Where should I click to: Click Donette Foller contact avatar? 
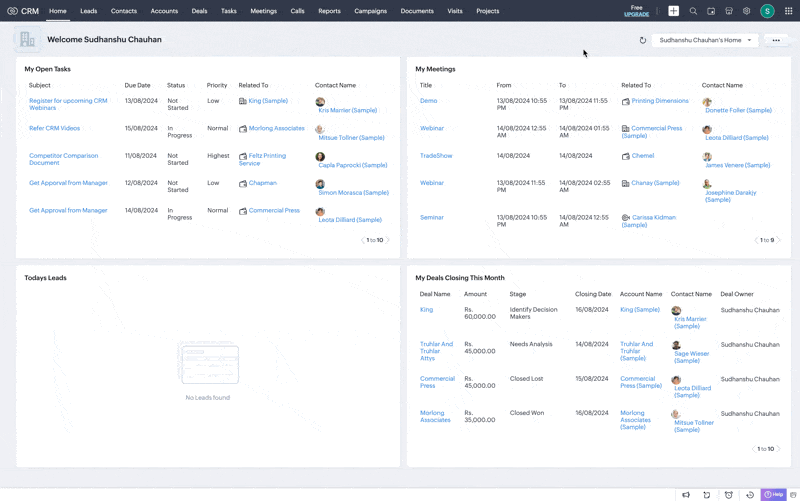tap(707, 102)
